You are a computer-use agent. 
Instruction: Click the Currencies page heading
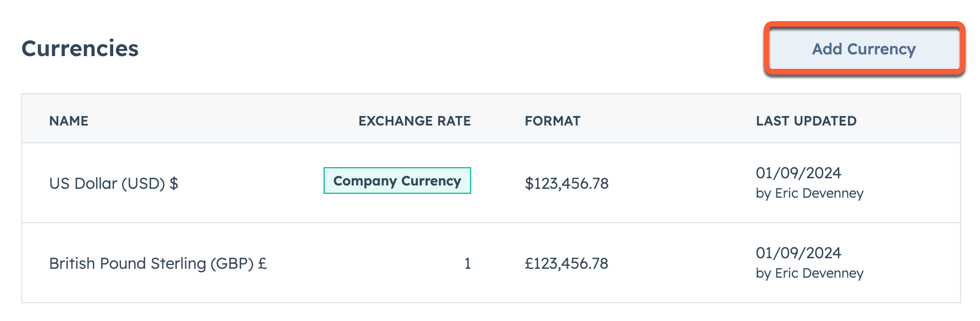80,48
